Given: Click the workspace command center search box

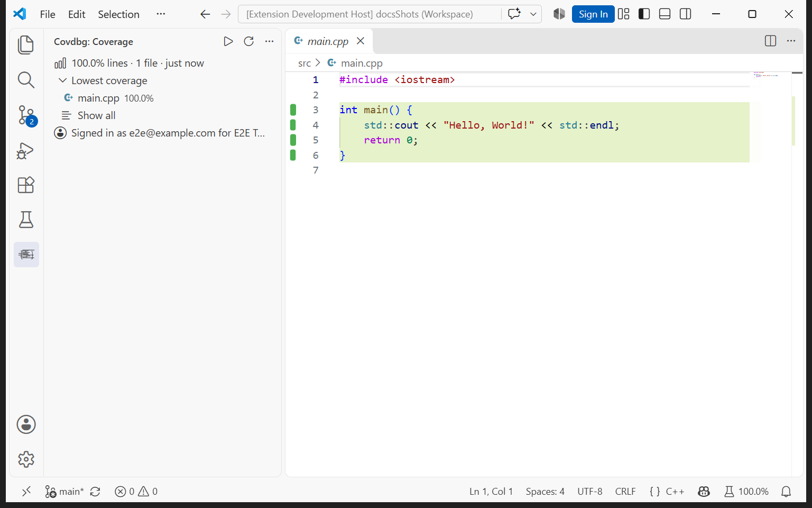Looking at the screenshot, I should click(x=370, y=14).
